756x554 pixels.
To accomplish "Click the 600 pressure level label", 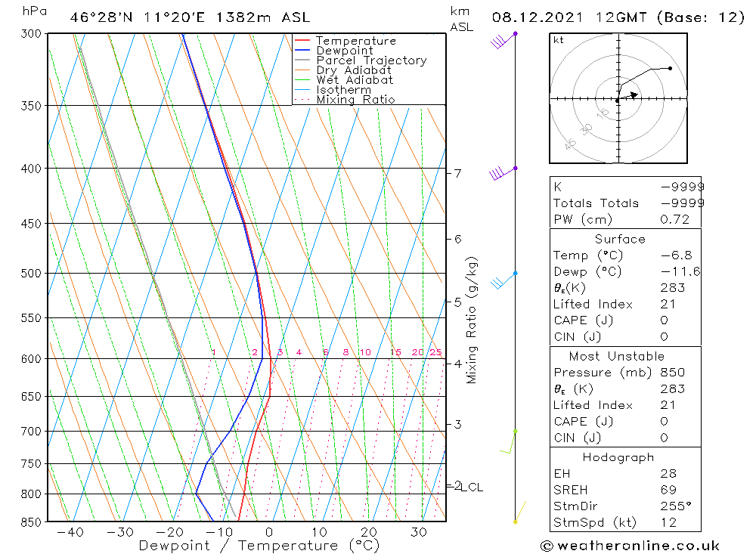I will (31, 359).
